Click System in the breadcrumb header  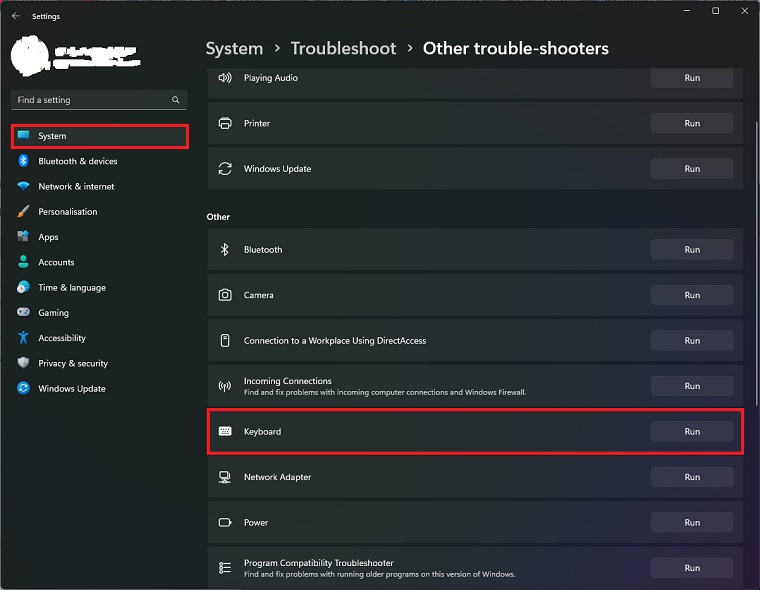[x=234, y=48]
